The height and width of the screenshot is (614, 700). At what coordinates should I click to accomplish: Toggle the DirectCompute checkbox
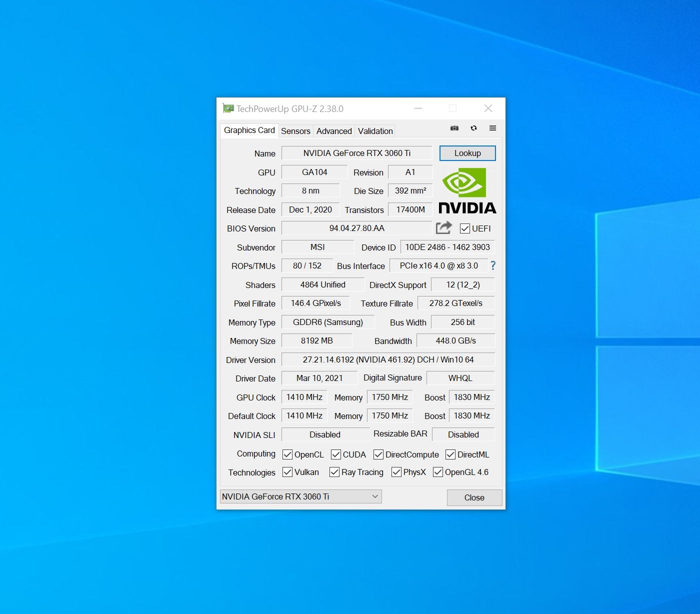click(x=378, y=454)
